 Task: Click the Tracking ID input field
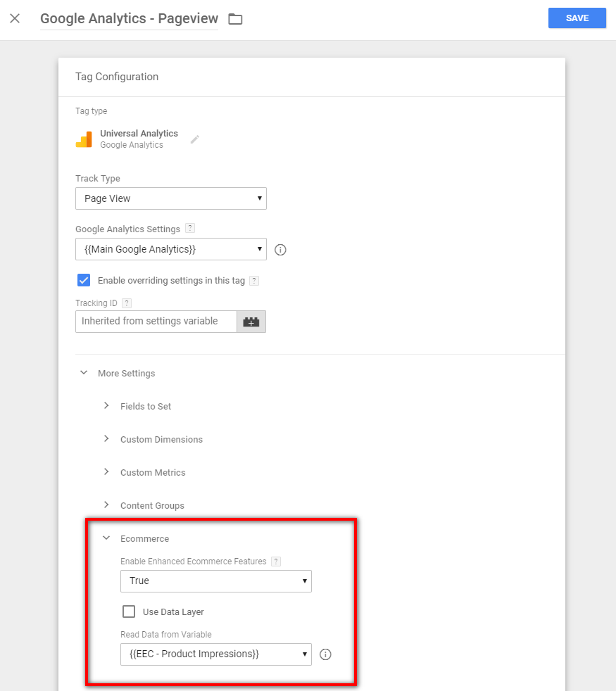156,322
